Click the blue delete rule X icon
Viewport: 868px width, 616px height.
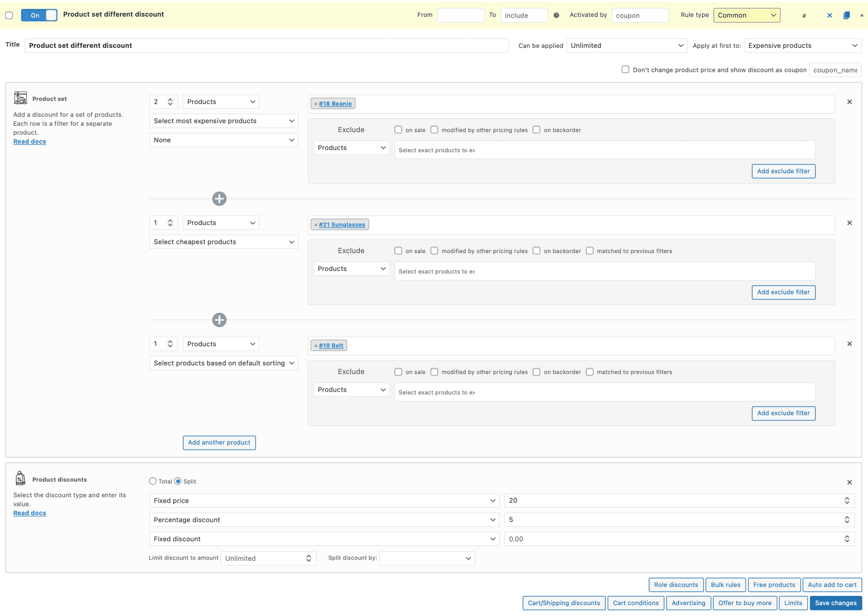(x=829, y=15)
